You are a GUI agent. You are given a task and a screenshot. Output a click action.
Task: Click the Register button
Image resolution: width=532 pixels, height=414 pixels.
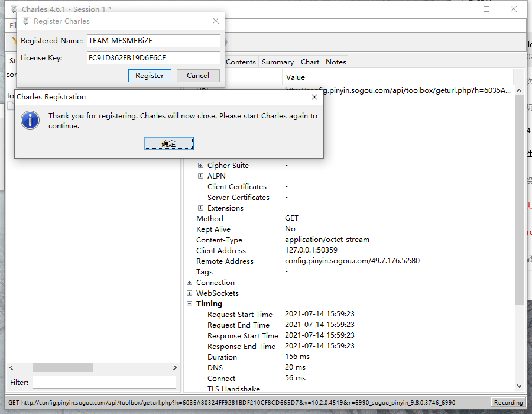150,75
